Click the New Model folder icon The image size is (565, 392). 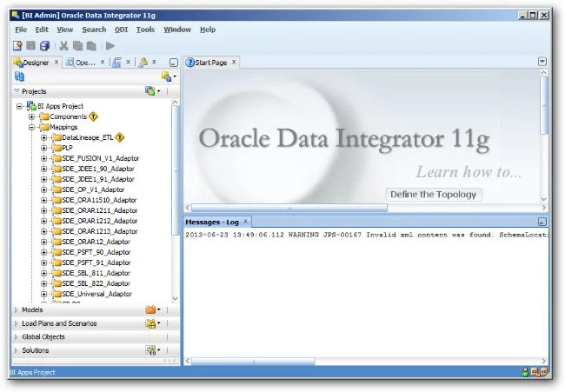[x=151, y=309]
